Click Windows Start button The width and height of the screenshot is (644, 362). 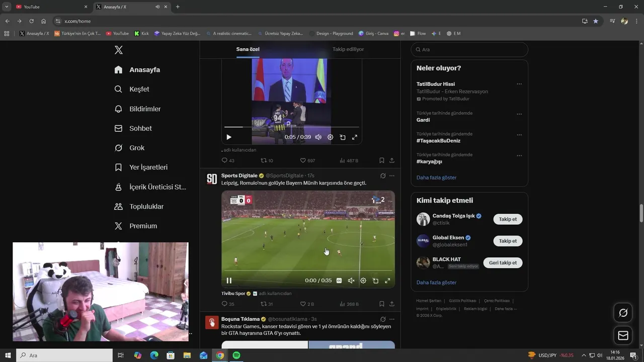pos(8,355)
